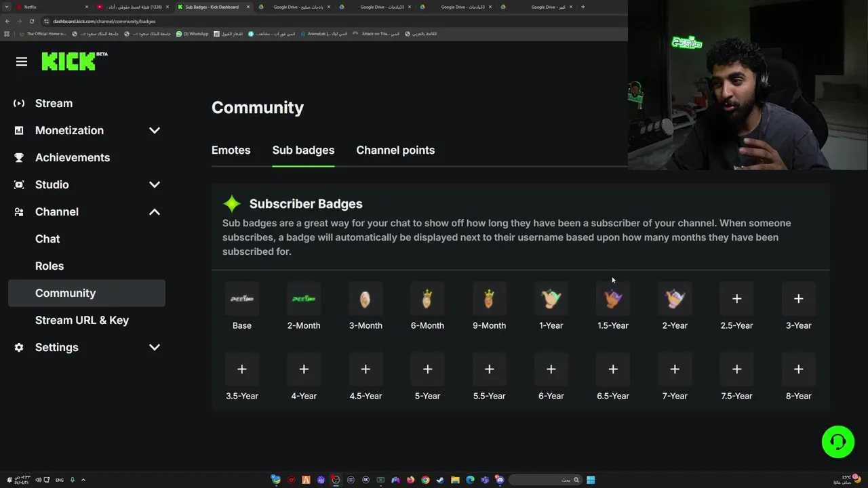Expand the Monetization section chevron
The width and height of the screenshot is (868, 488).
tap(155, 130)
